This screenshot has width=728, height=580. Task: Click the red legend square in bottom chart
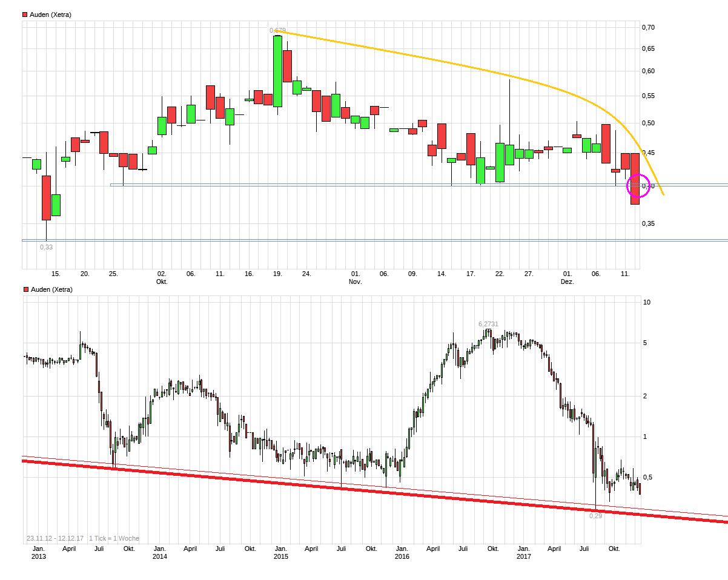pos(25,289)
